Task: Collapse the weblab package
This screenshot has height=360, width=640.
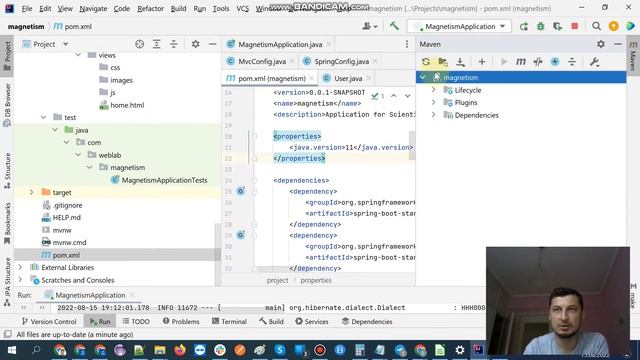Action: coord(78,155)
